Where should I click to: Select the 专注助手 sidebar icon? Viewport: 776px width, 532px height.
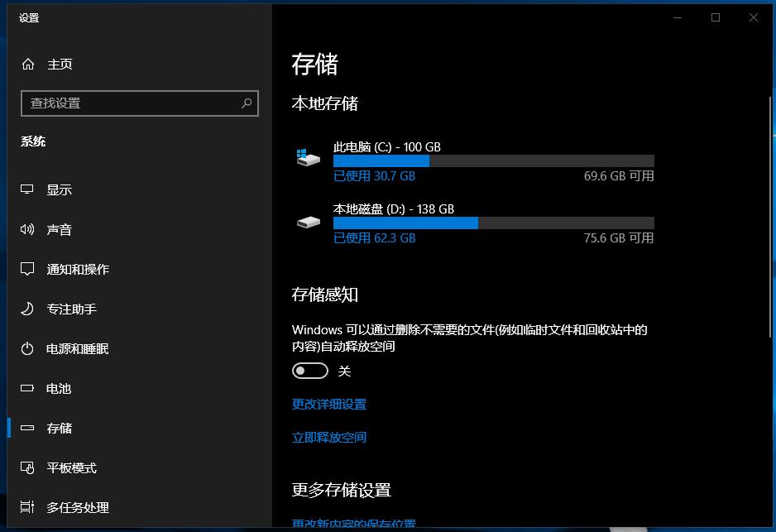coord(27,309)
